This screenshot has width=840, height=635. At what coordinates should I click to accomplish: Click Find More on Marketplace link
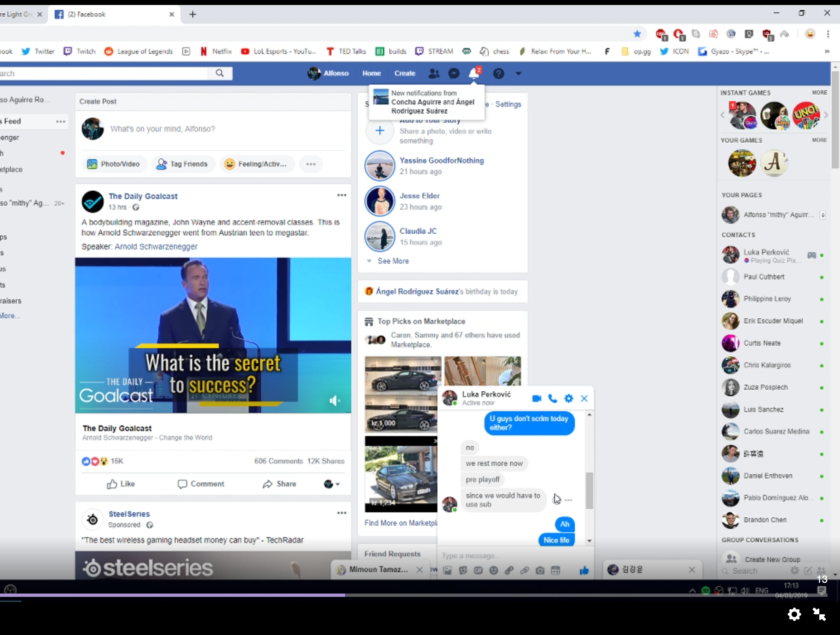[401, 523]
